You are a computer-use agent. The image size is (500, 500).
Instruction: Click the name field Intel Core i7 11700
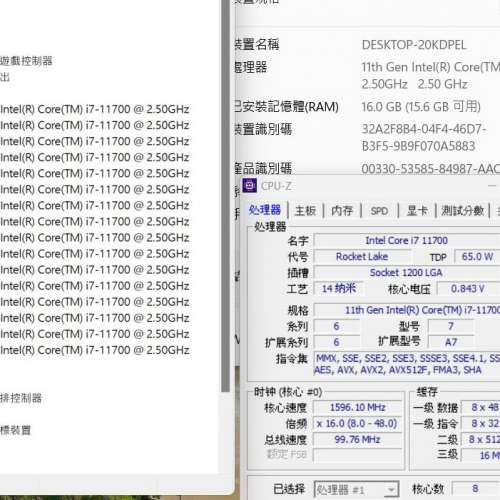pyautogui.click(x=407, y=240)
